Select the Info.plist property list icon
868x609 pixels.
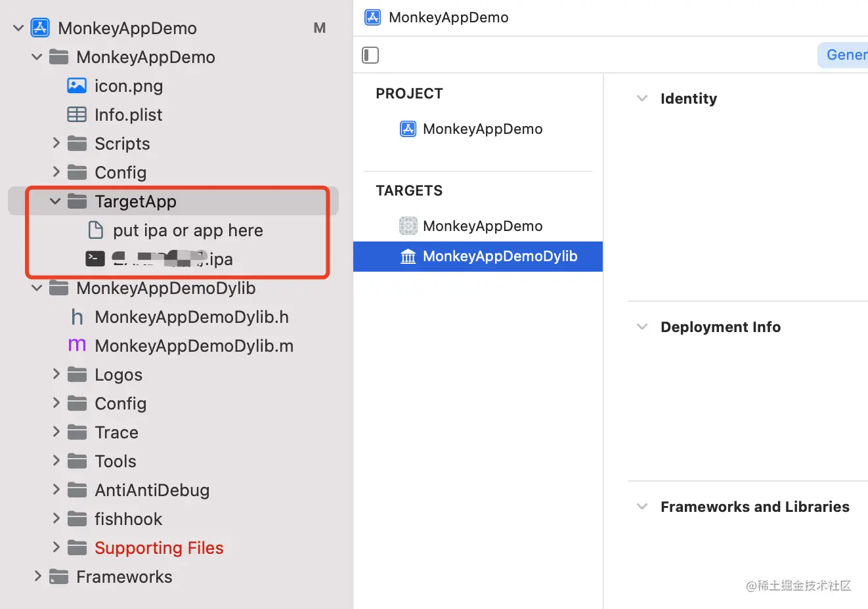point(76,114)
